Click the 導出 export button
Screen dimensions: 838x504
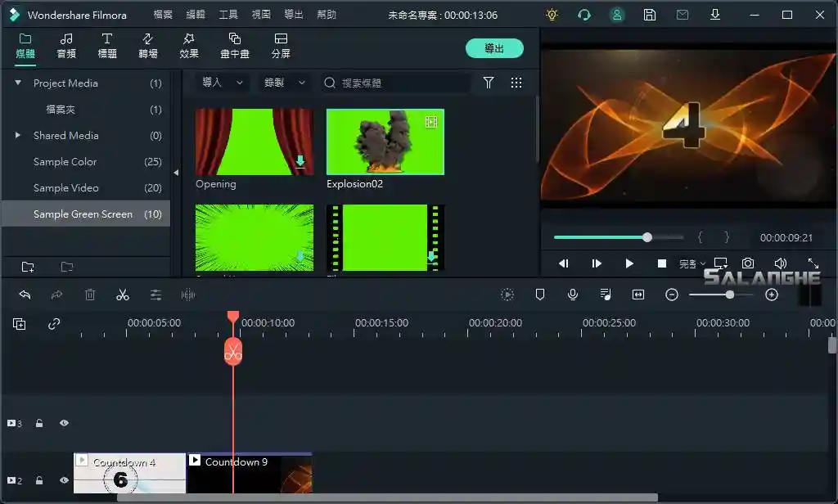[x=494, y=48]
